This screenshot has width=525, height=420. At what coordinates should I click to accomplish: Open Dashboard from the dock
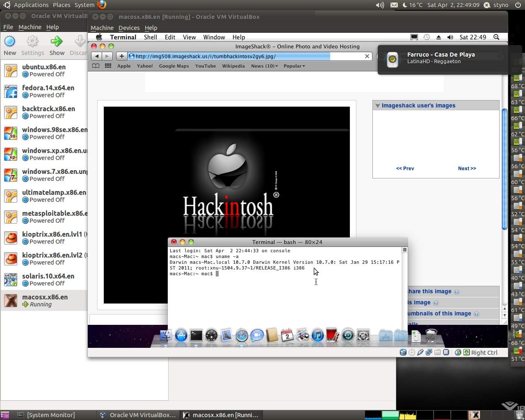point(211,336)
